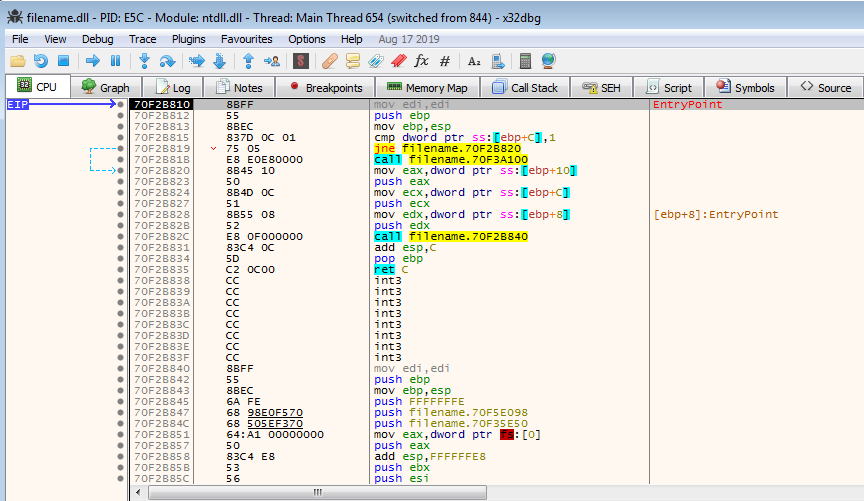Select the ret C instruction row
The width and height of the screenshot is (864, 501).
pyautogui.click(x=388, y=269)
